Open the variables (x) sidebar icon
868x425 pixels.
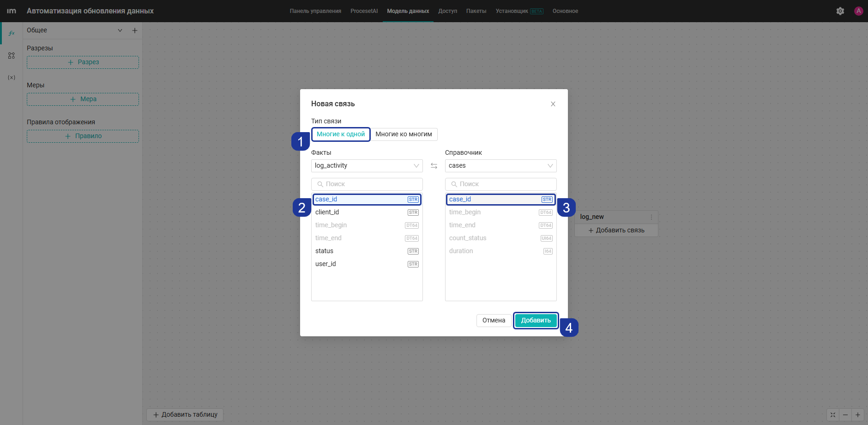(x=12, y=78)
